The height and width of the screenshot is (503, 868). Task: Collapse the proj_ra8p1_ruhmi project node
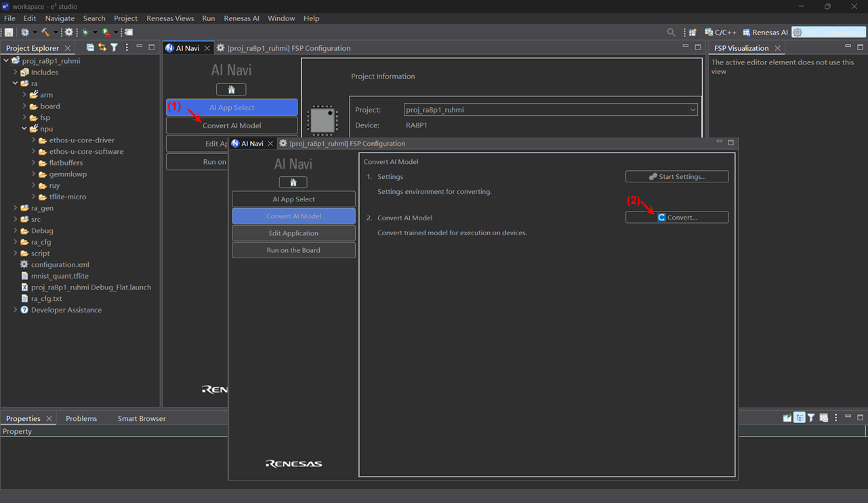coord(6,61)
